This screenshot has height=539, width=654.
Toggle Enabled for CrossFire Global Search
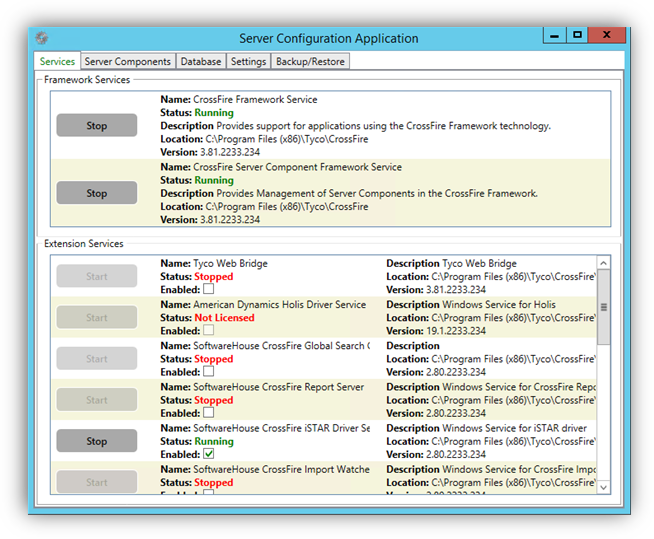click(208, 371)
